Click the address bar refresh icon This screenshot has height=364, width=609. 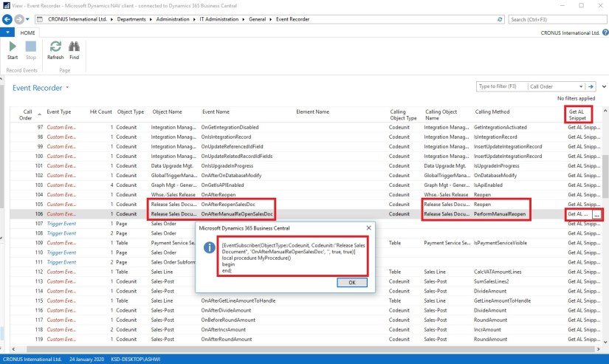[x=500, y=19]
